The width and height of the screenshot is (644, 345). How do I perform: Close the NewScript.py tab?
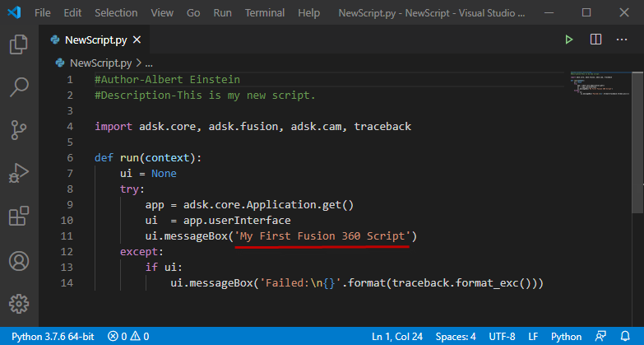[x=137, y=40]
